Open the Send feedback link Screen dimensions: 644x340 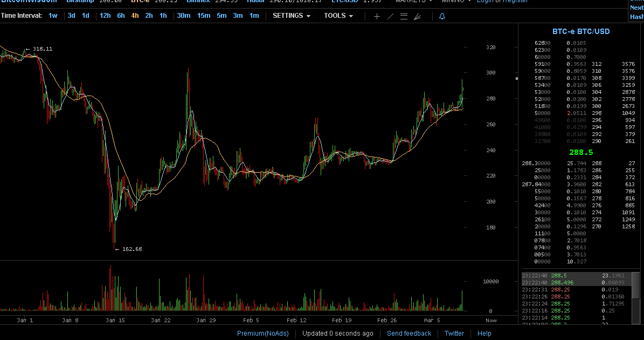[409, 334]
